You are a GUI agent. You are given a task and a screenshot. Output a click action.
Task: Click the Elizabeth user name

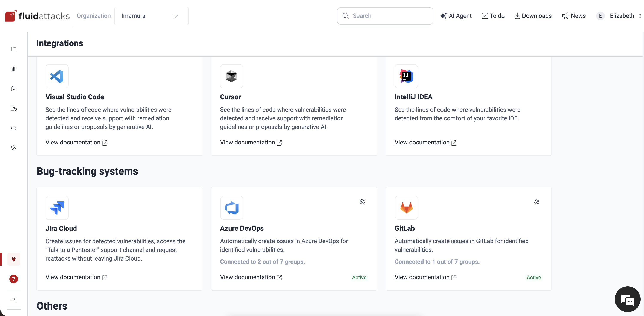(x=622, y=16)
